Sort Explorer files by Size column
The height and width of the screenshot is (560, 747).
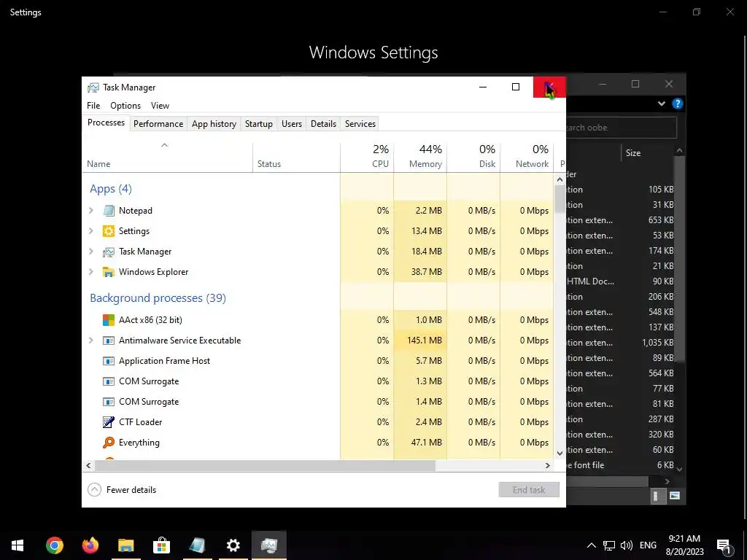pos(648,153)
